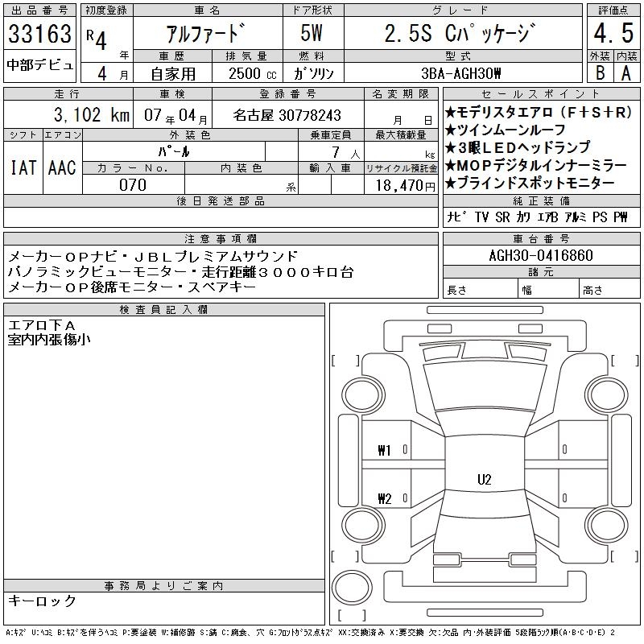
Task: Click the equipment list ナビ TV SR
Action: click(537, 217)
